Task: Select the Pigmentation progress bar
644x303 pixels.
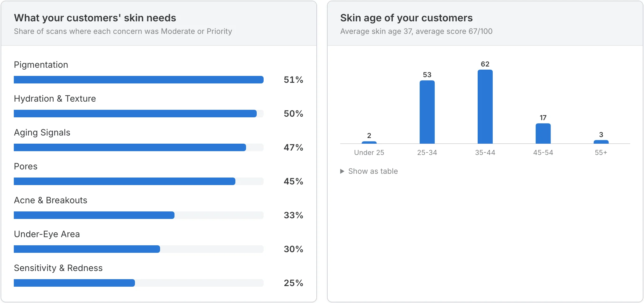Action: pos(139,80)
